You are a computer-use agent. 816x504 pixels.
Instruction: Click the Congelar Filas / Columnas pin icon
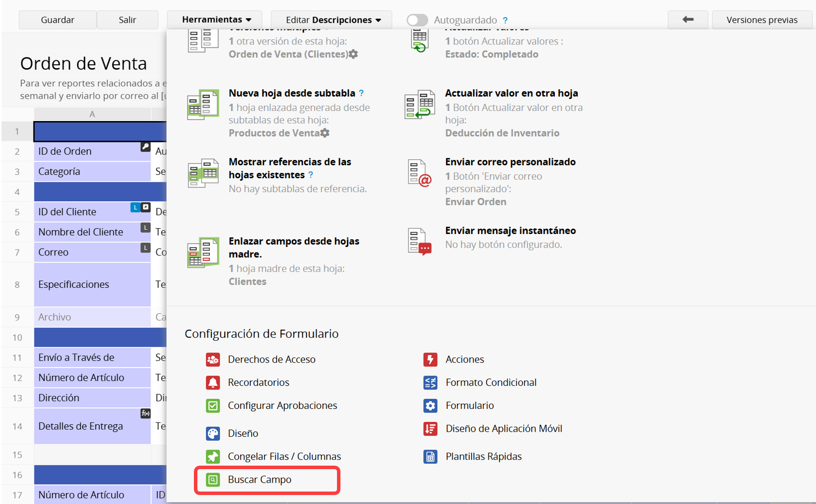(x=213, y=456)
